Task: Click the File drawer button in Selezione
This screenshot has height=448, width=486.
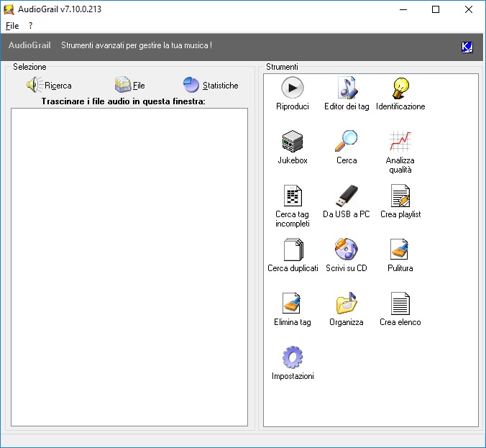Action: click(129, 85)
